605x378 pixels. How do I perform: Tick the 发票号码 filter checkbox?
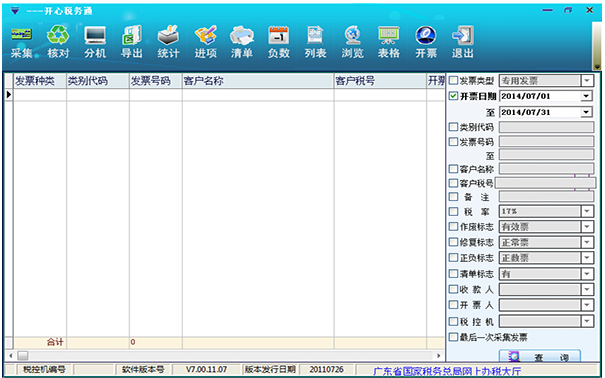click(x=453, y=142)
